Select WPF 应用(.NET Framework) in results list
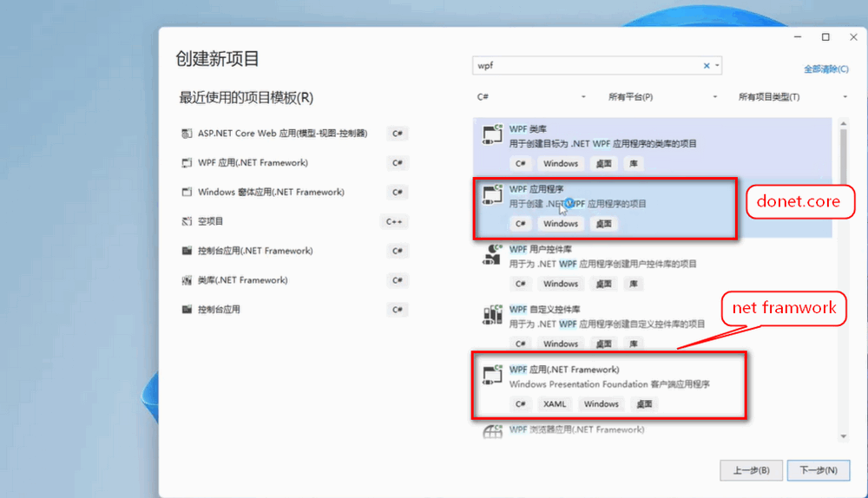Screen dimensions: 868x498 point(564,370)
